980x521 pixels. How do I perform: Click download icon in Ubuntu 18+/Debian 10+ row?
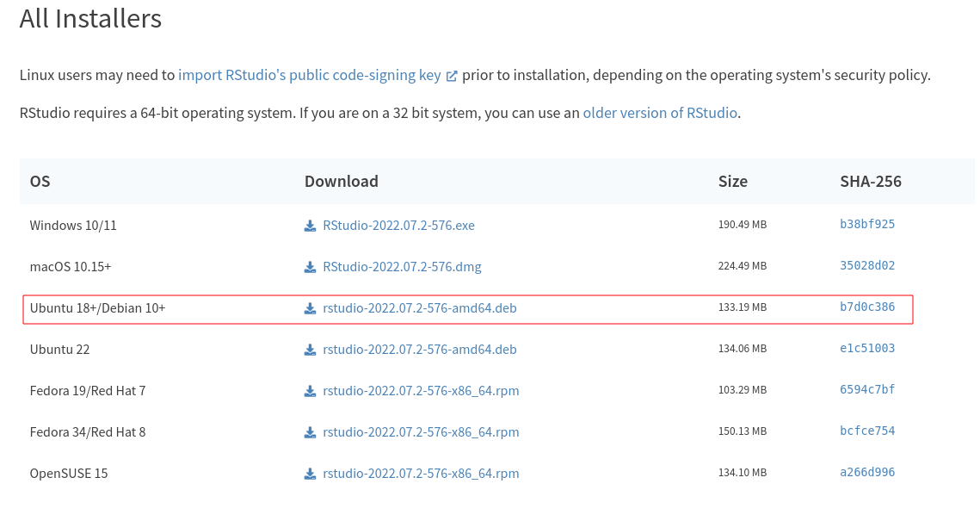pyautogui.click(x=310, y=308)
